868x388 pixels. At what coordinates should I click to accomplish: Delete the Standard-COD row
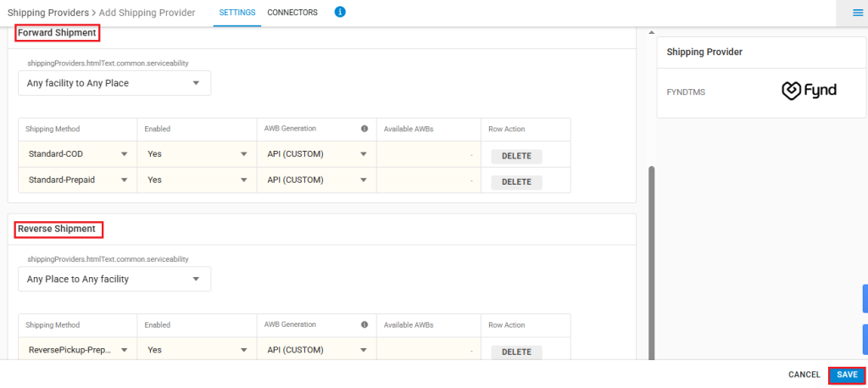(x=516, y=156)
